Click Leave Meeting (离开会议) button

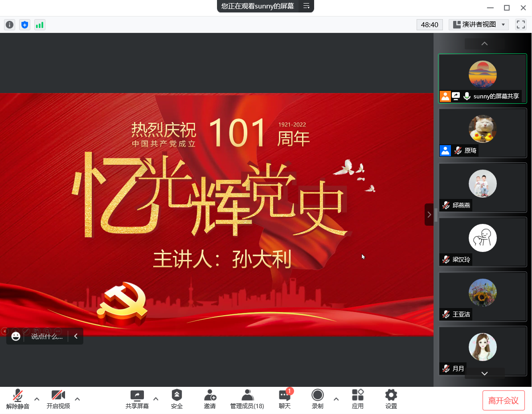point(503,401)
